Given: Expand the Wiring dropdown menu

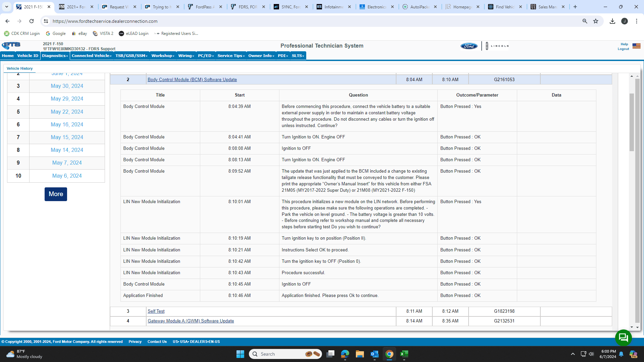Looking at the screenshot, I should pos(186,56).
